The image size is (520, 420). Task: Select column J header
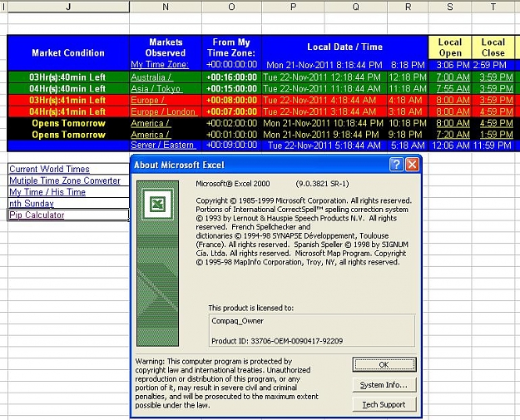[68, 7]
